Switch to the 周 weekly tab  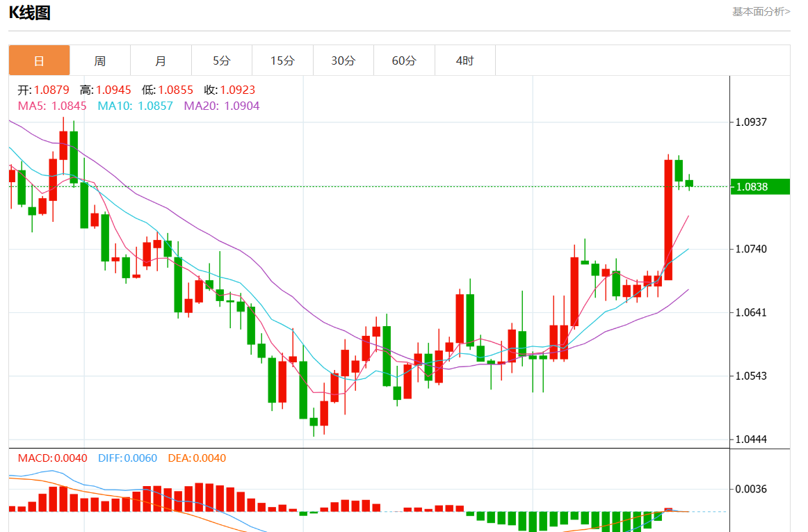tap(100, 61)
